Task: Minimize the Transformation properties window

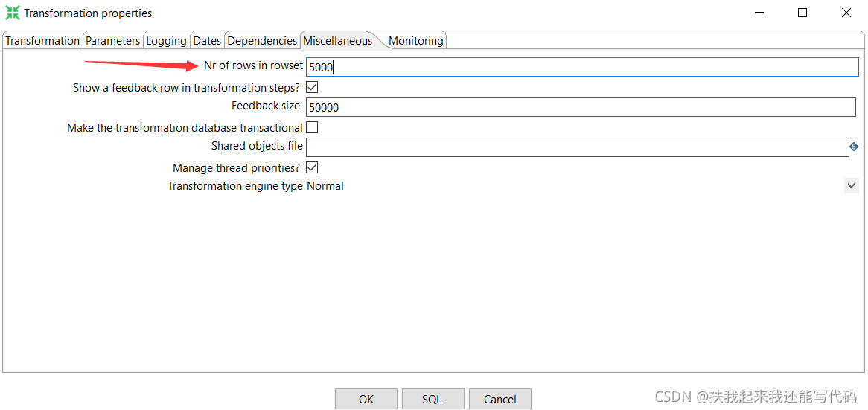Action: click(x=759, y=13)
